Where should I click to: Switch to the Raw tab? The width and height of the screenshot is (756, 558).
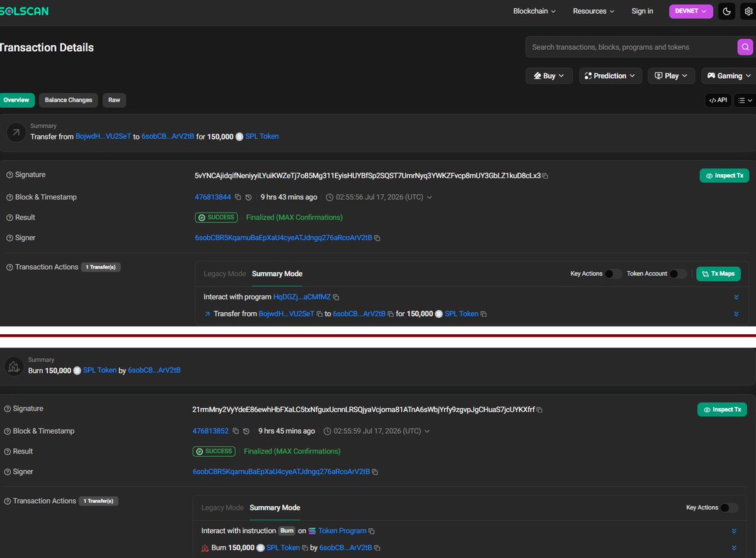point(114,100)
